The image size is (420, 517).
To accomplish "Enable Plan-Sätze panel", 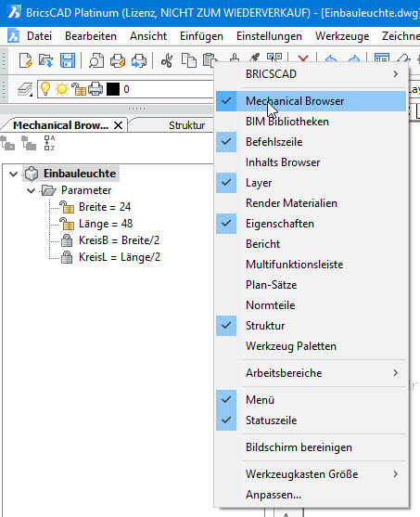I will click(312, 285).
